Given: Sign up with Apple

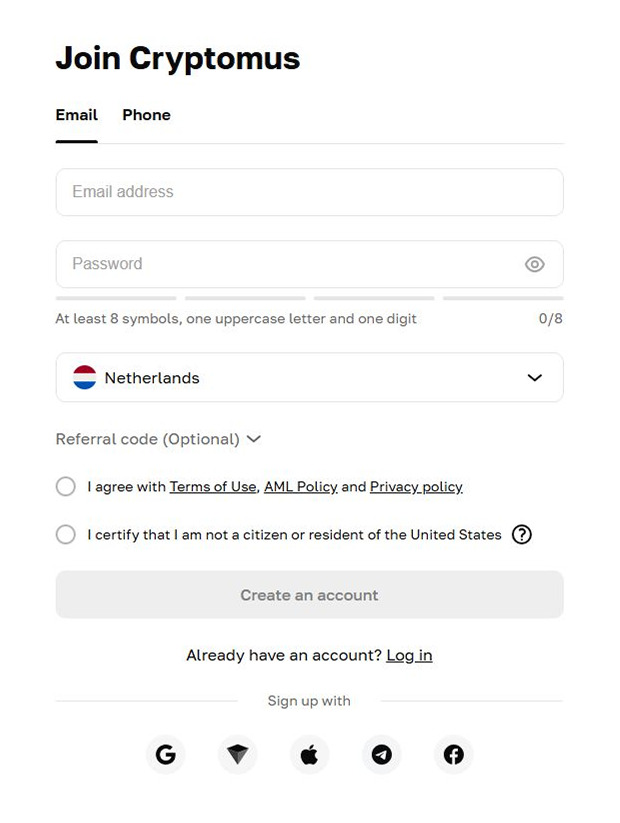Looking at the screenshot, I should [309, 754].
